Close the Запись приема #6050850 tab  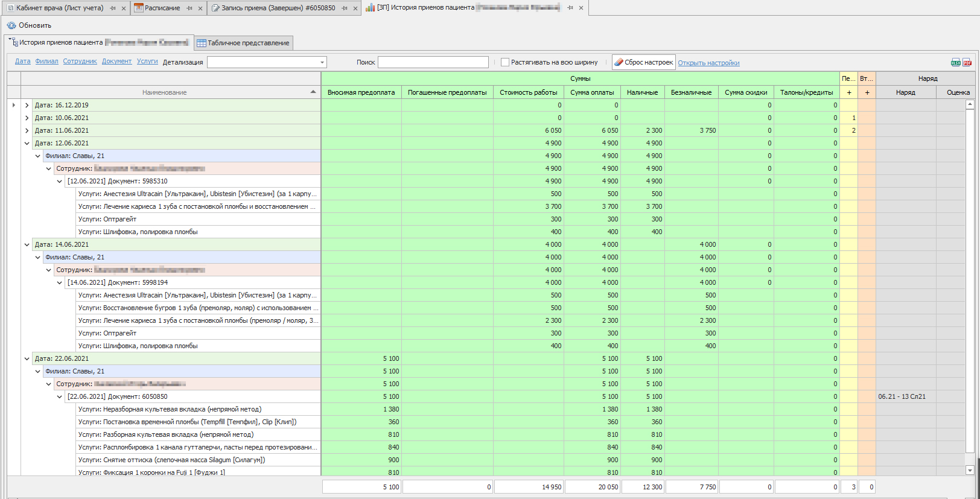click(355, 8)
